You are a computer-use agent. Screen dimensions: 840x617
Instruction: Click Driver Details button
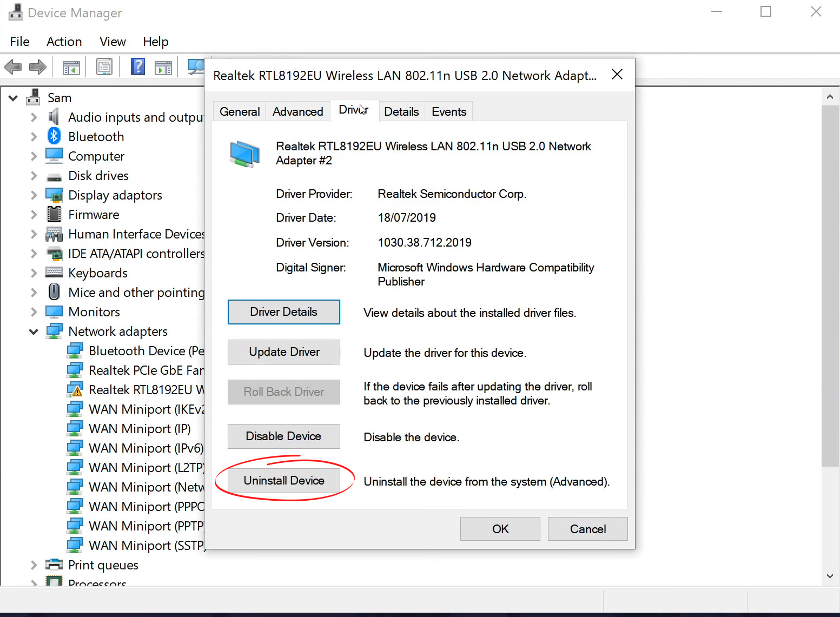[283, 311]
